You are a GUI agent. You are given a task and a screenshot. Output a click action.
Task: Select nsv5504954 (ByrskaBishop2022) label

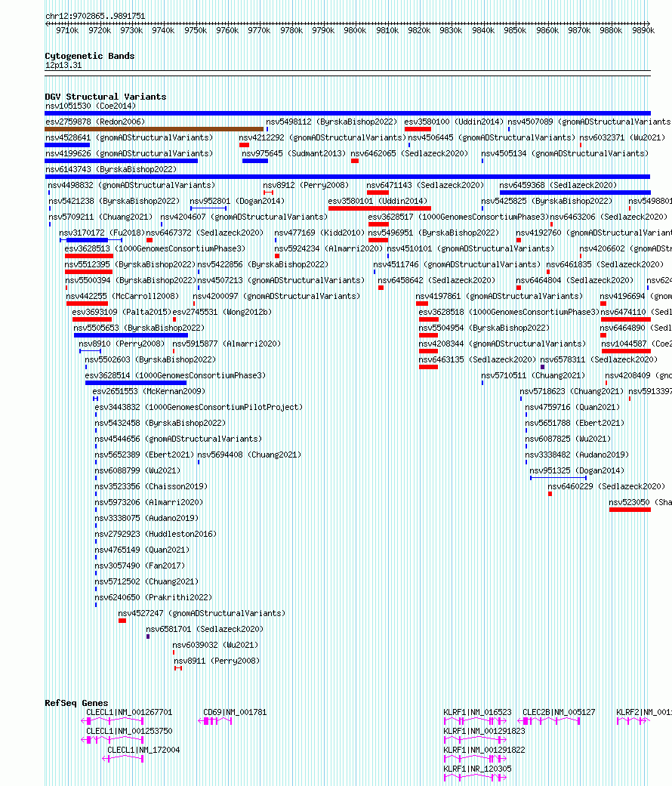484,328
